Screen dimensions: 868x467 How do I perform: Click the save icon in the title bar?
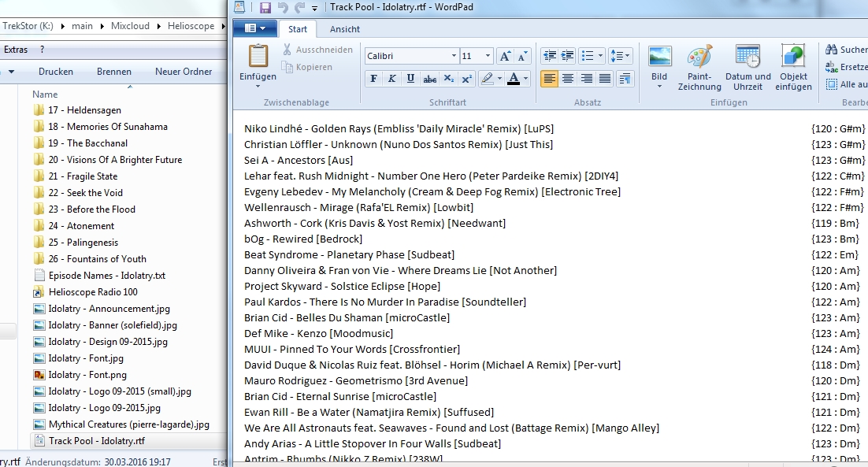tap(265, 8)
